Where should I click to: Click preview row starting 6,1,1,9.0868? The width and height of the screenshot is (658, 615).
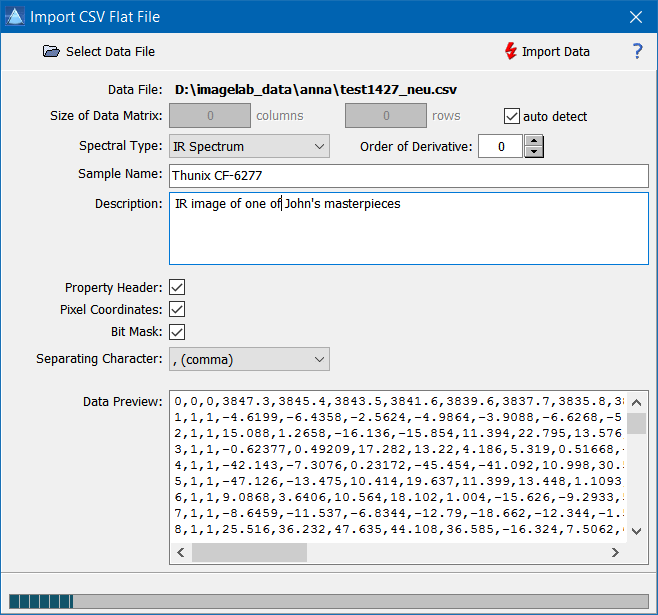(399, 497)
